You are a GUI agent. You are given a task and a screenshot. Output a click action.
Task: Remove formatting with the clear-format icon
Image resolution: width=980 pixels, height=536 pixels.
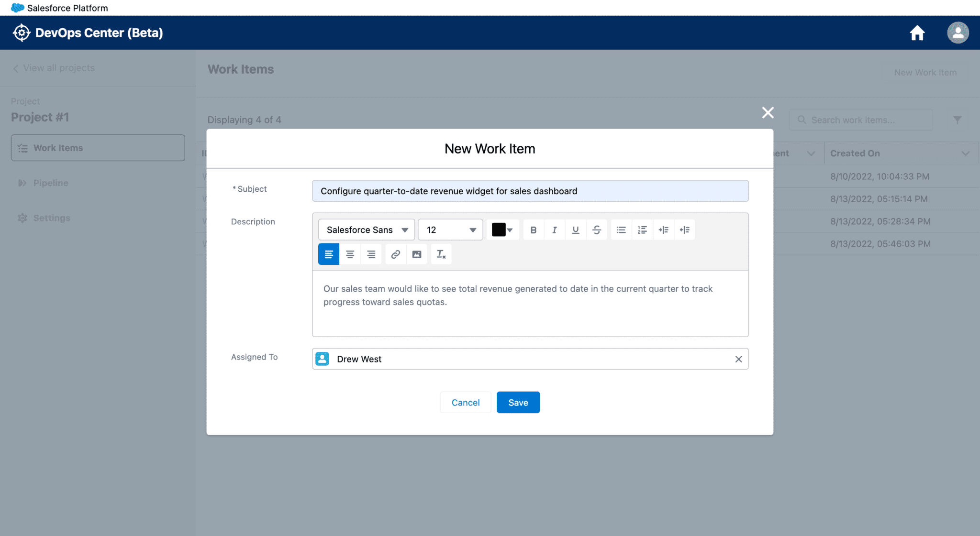click(x=441, y=254)
